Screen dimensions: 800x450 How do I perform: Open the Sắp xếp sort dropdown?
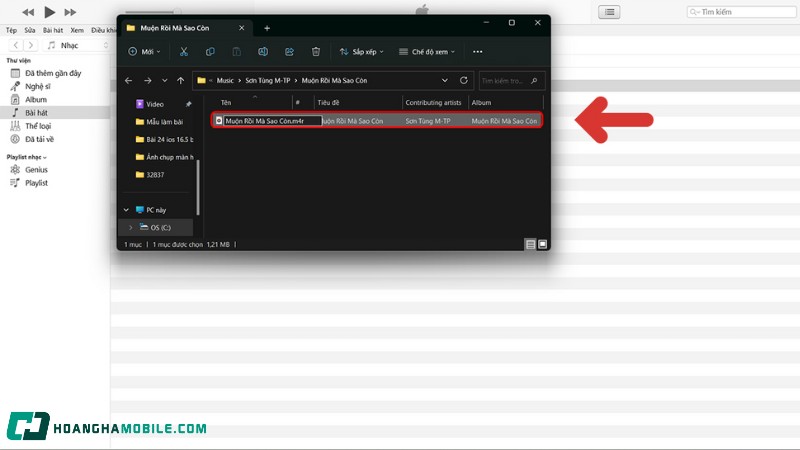(362, 52)
